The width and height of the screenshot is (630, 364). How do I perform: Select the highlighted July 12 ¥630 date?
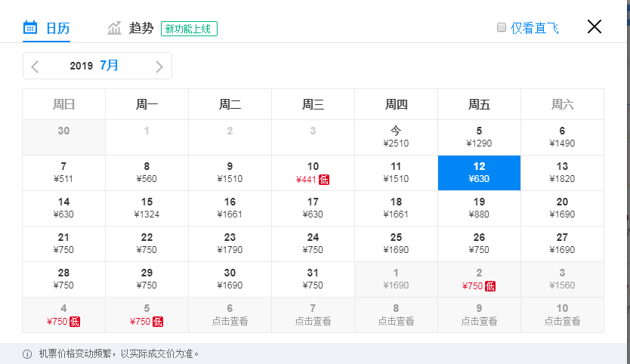pos(479,172)
